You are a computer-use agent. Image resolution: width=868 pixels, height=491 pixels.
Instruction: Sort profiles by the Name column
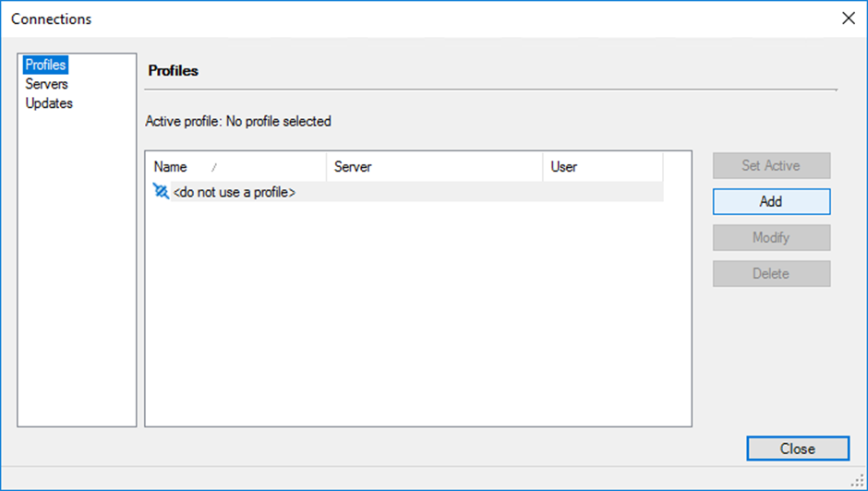(171, 167)
